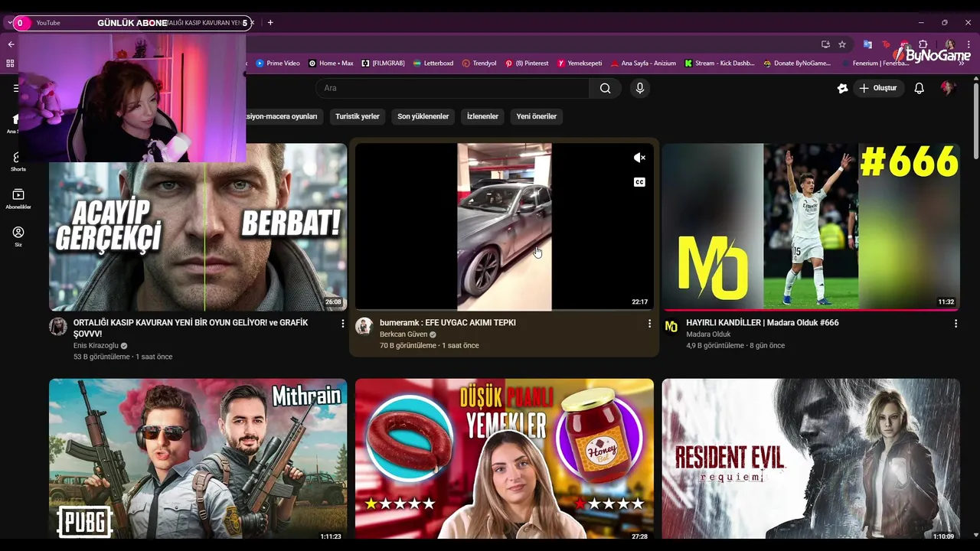
Task: Open the tab search dropdown arrow
Action: click(9, 22)
